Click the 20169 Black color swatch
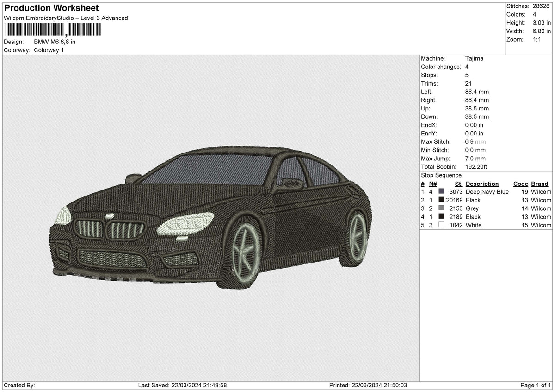The image size is (555, 392). (441, 200)
